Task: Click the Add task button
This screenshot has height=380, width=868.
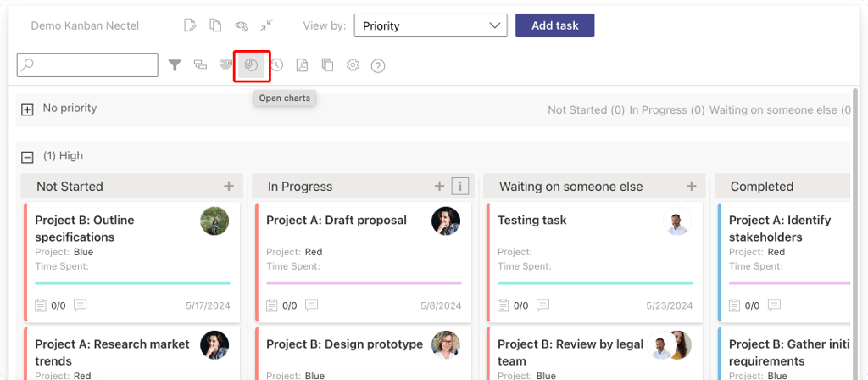Action: pyautogui.click(x=554, y=25)
